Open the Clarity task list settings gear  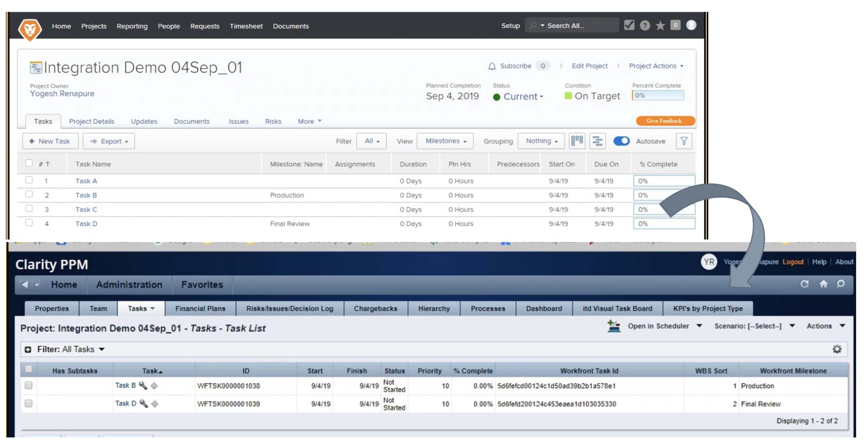click(837, 349)
